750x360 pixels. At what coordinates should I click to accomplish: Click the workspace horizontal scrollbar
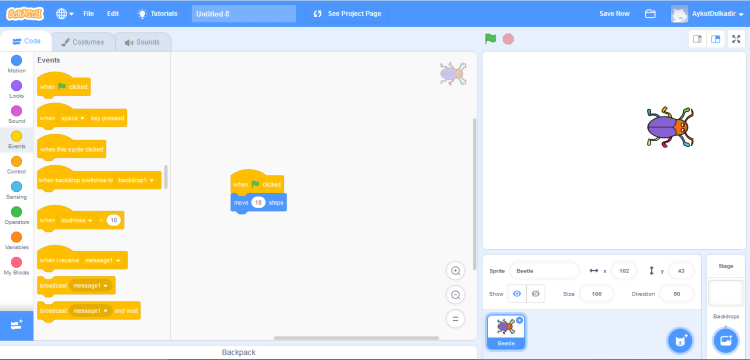coord(356,338)
